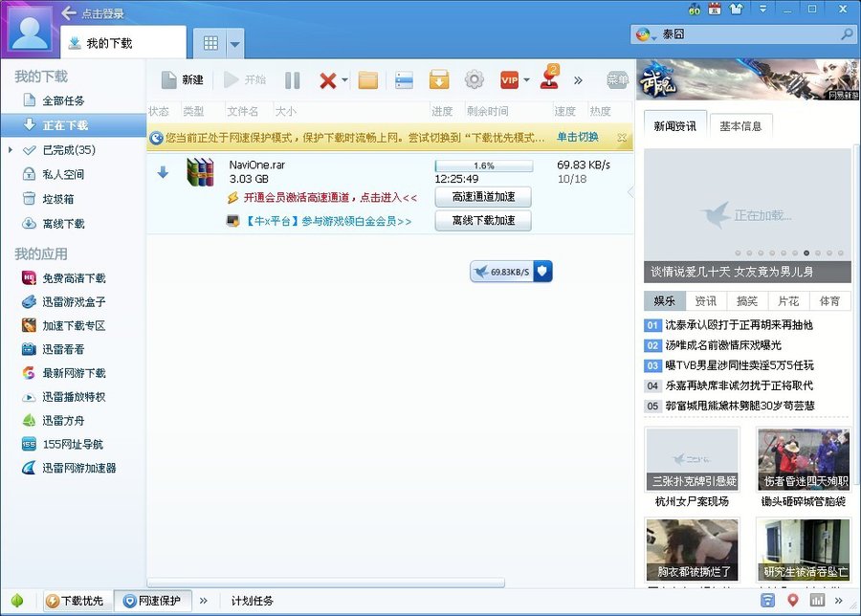Click the New task page icon
Screen dimensions: 861x616
(168, 80)
